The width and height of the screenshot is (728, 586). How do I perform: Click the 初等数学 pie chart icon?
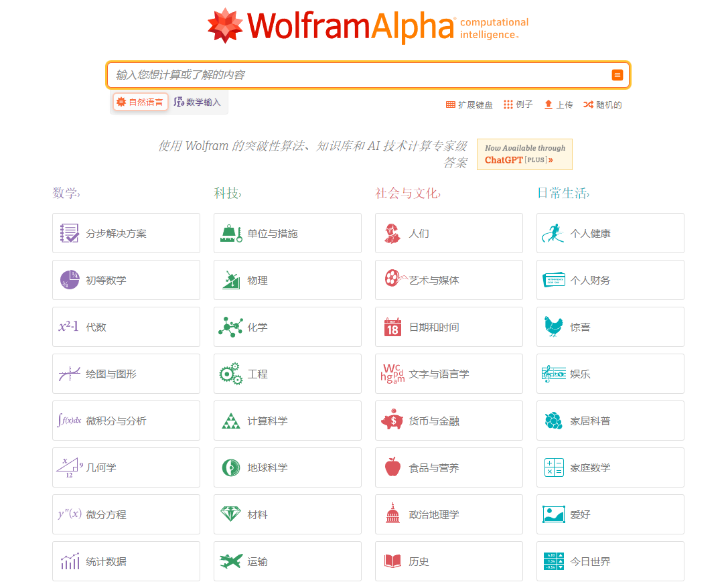70,280
